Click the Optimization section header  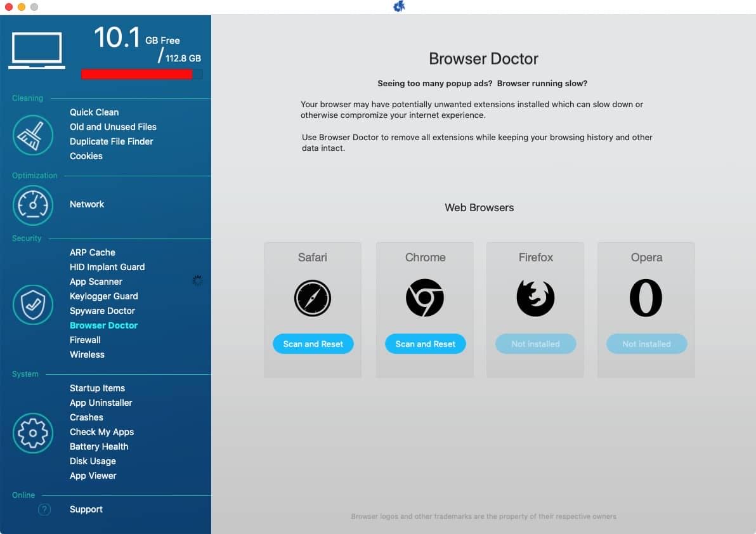tap(35, 176)
